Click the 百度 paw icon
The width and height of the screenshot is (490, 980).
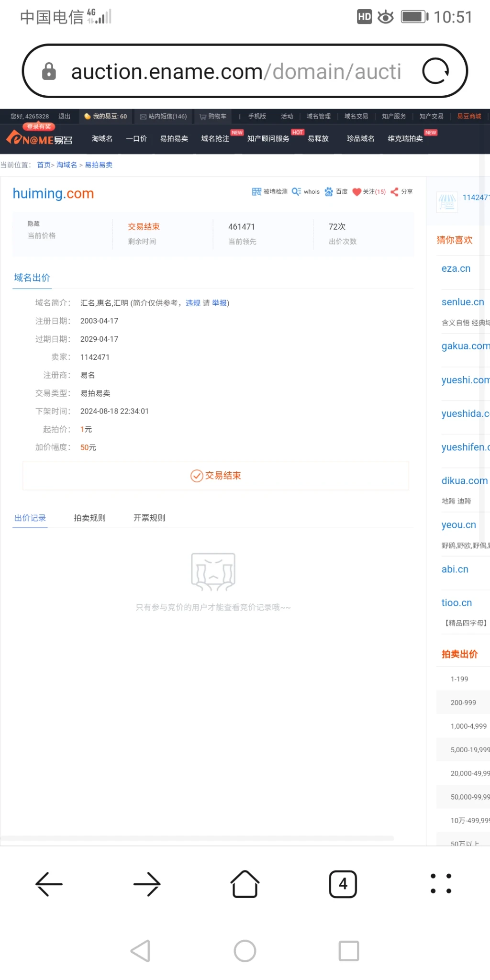(x=329, y=192)
